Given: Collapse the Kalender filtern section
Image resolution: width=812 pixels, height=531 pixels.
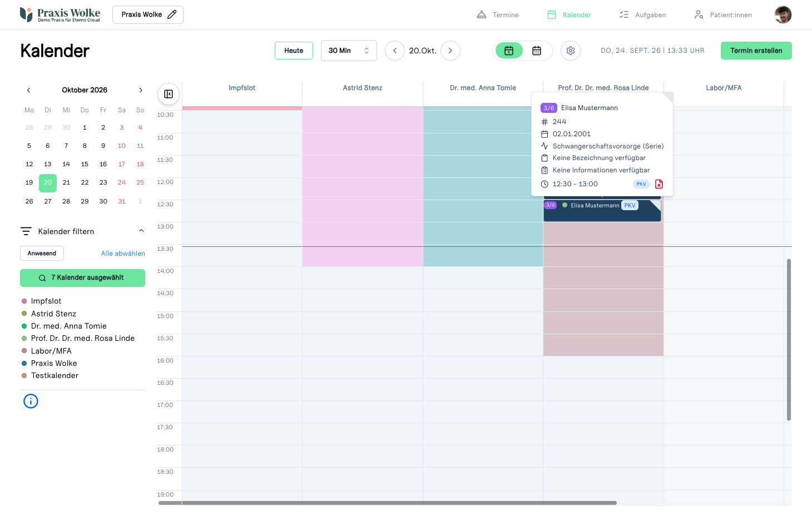Looking at the screenshot, I should pyautogui.click(x=141, y=231).
